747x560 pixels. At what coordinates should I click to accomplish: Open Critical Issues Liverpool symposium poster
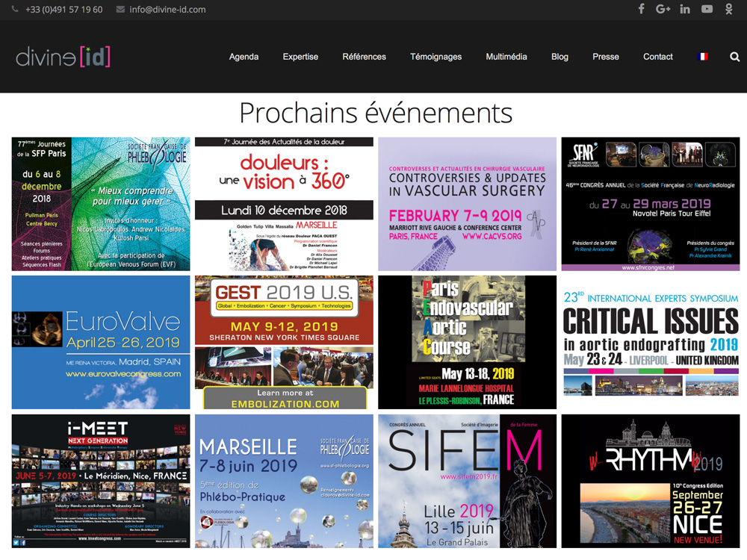pos(651,343)
